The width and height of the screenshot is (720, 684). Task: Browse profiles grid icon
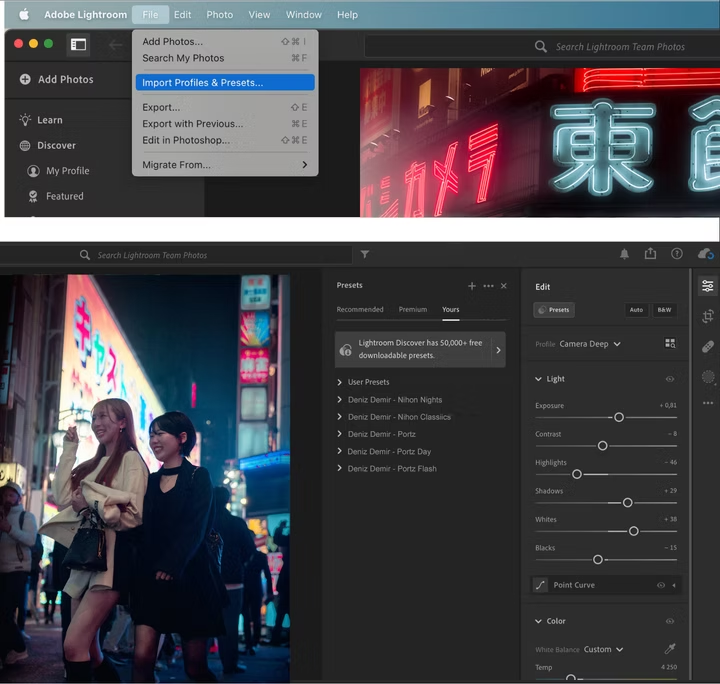pyautogui.click(x=670, y=343)
